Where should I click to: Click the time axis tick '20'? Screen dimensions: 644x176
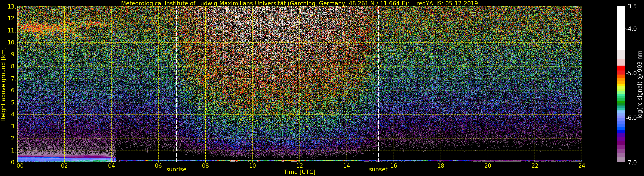pyautogui.click(x=488, y=166)
